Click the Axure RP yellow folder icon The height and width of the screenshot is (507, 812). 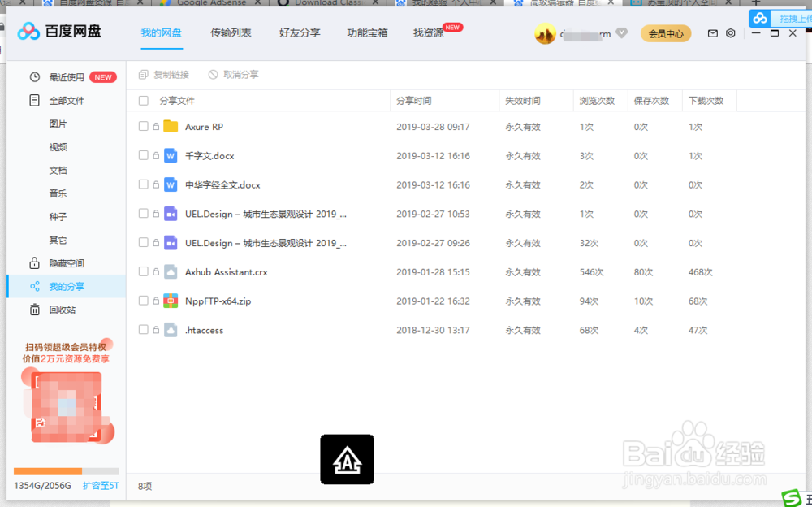pyautogui.click(x=171, y=127)
